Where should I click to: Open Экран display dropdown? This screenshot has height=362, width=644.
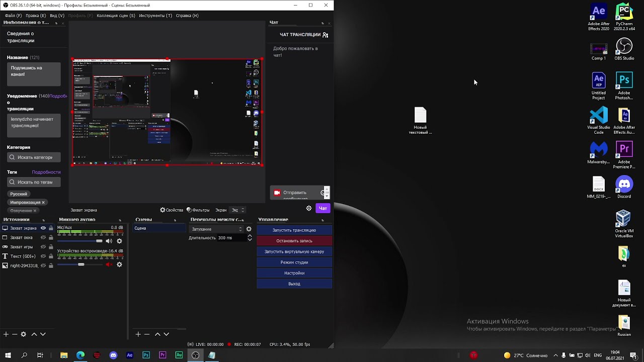click(x=237, y=210)
